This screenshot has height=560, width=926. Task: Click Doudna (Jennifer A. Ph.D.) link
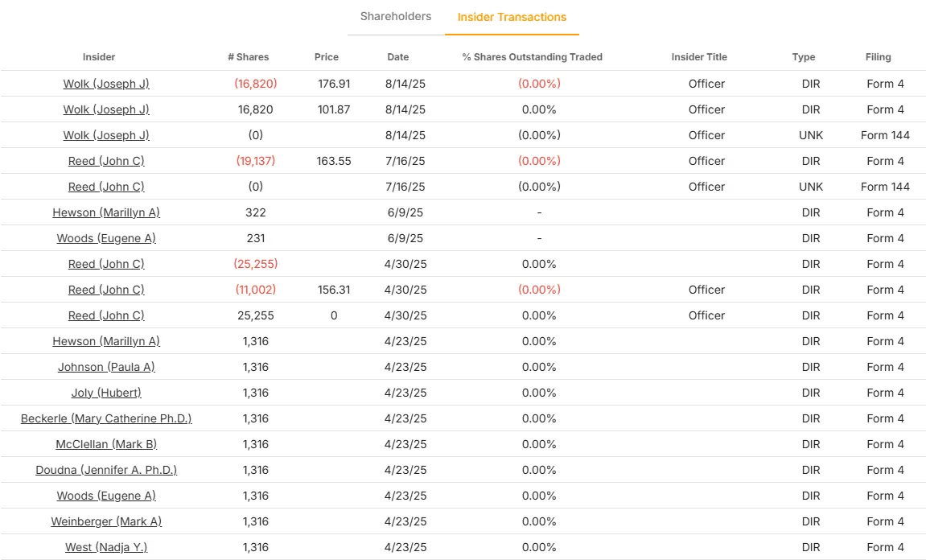pos(106,470)
